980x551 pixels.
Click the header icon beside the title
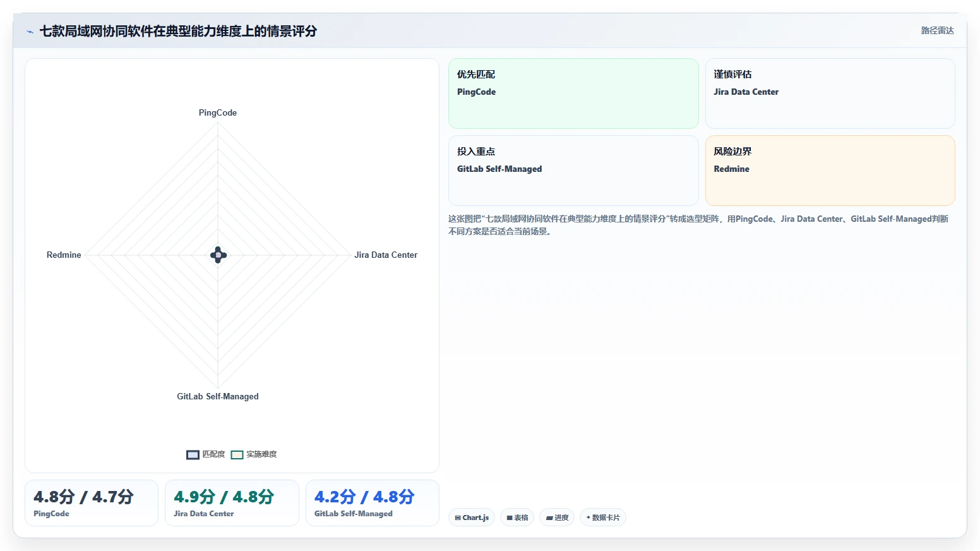[30, 32]
